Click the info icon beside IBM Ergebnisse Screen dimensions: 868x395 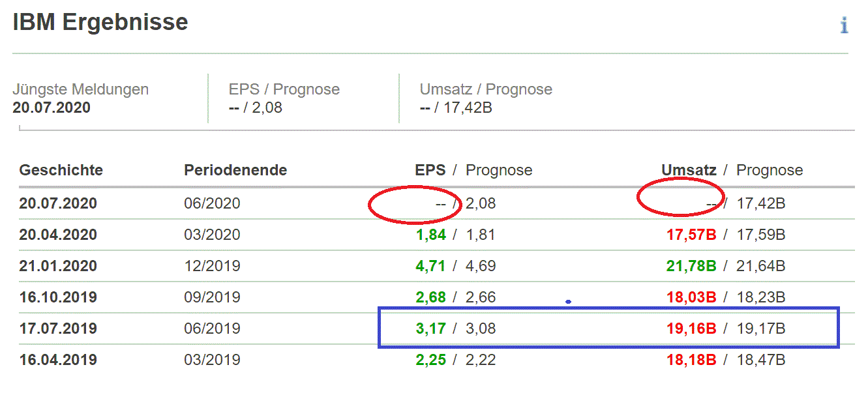[x=844, y=25]
